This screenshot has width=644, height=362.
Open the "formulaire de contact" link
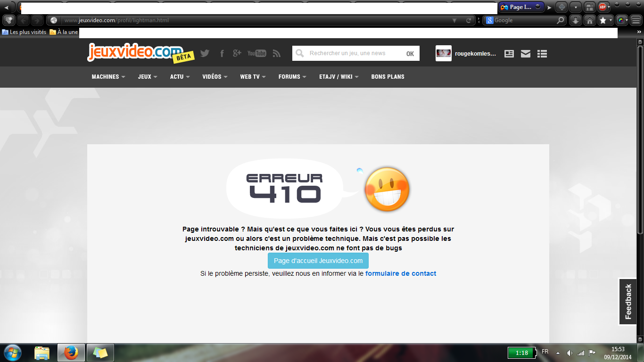(x=401, y=273)
